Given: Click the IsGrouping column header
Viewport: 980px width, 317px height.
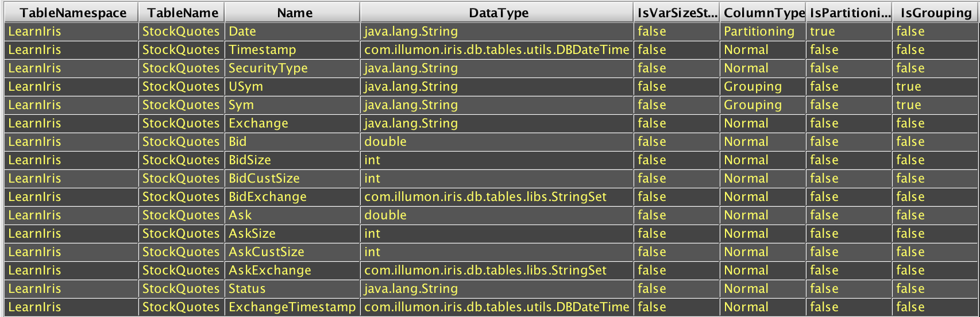Looking at the screenshot, I should coord(935,13).
